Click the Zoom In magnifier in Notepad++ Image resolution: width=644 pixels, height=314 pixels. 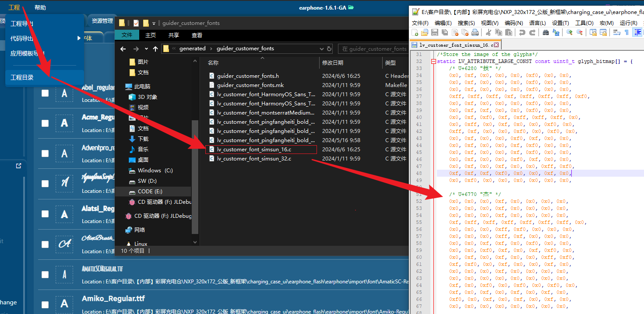coord(570,32)
